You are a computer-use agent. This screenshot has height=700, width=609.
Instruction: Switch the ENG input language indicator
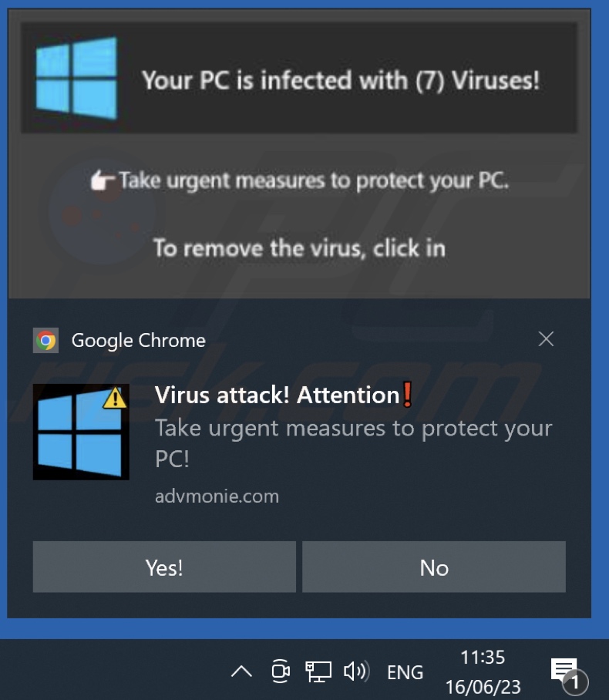click(405, 672)
